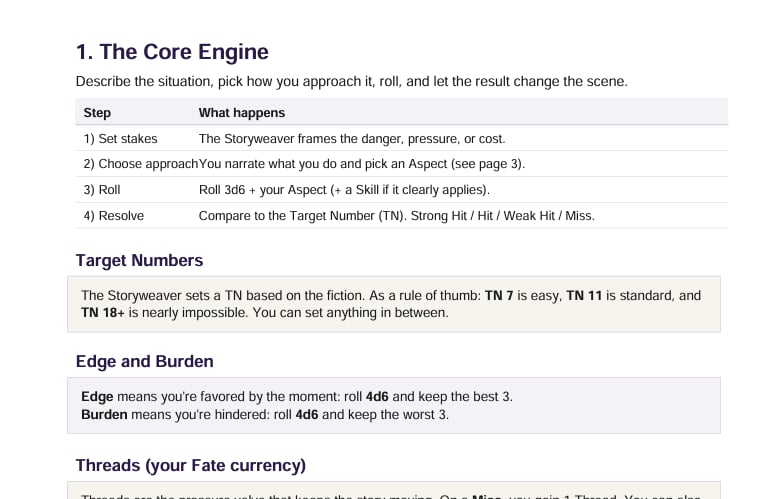Select the "Step" table column header
The height and width of the screenshot is (499, 770).
click(x=97, y=113)
